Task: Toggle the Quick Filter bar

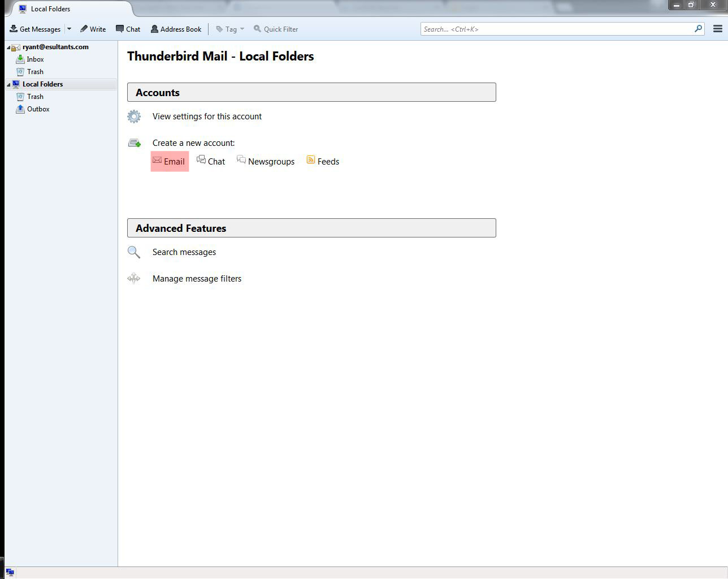Action: point(276,29)
